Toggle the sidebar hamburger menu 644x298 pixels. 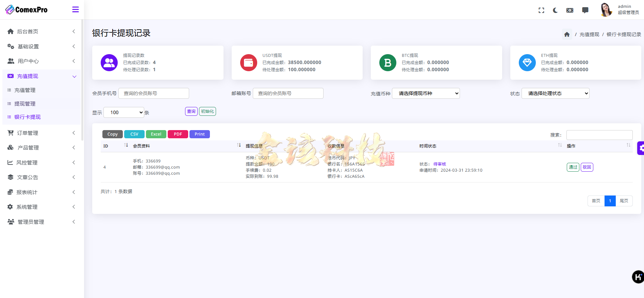[76, 10]
